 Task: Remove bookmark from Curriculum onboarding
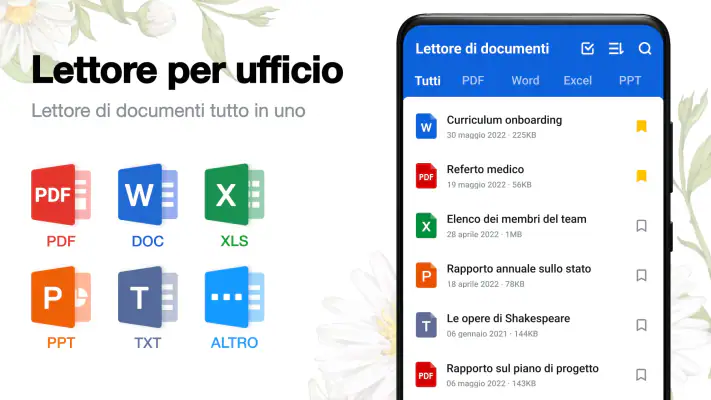[641, 126]
